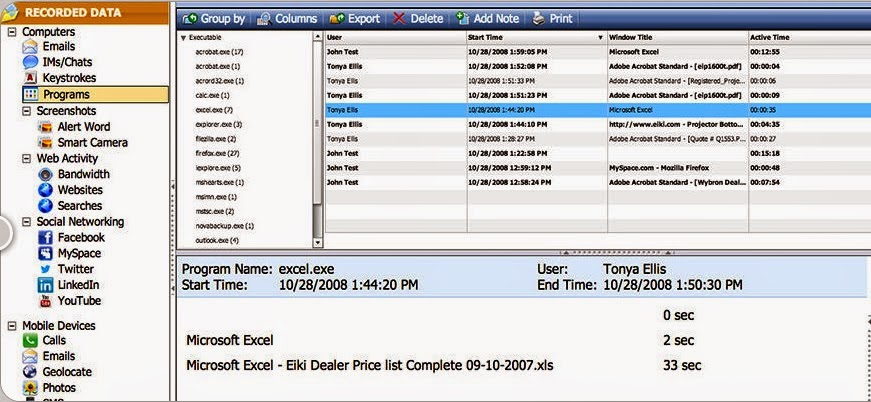Click the Searches globe icon

click(x=46, y=205)
